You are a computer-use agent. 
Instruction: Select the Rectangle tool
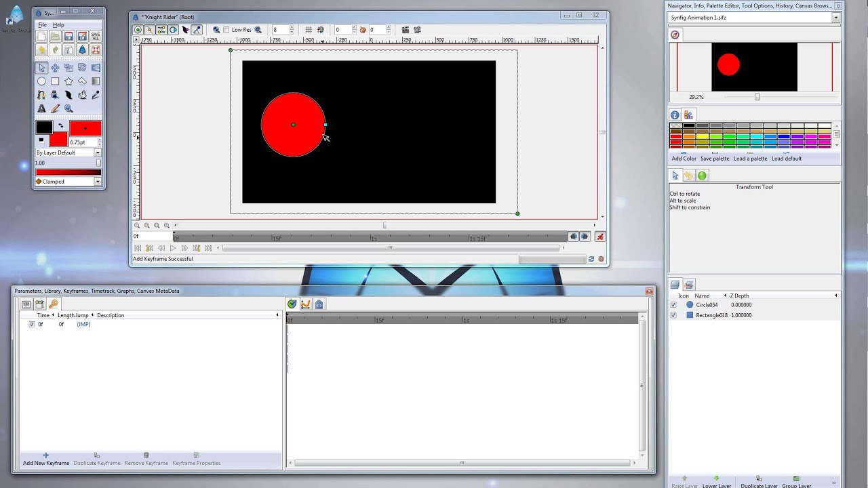tap(55, 81)
